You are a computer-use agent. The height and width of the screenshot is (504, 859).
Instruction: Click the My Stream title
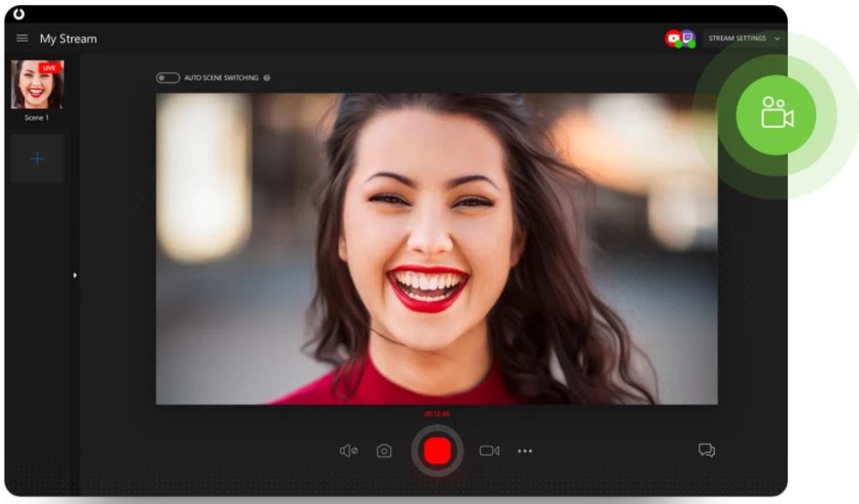point(69,38)
